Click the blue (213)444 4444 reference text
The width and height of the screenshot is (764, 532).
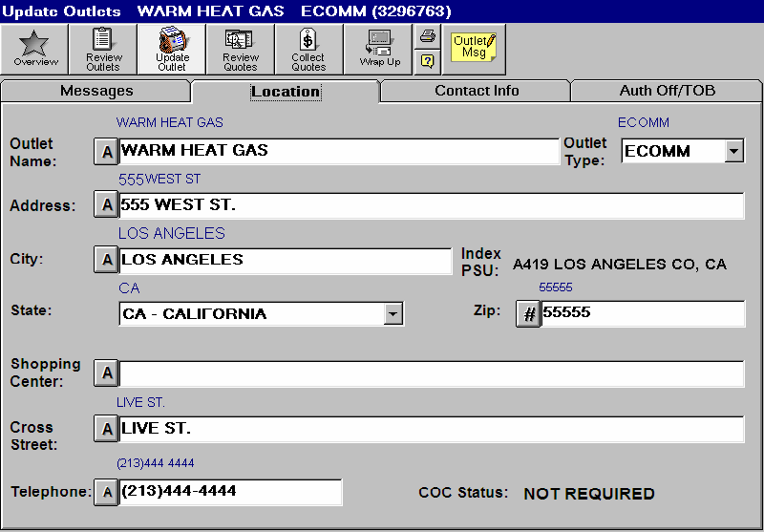[156, 463]
